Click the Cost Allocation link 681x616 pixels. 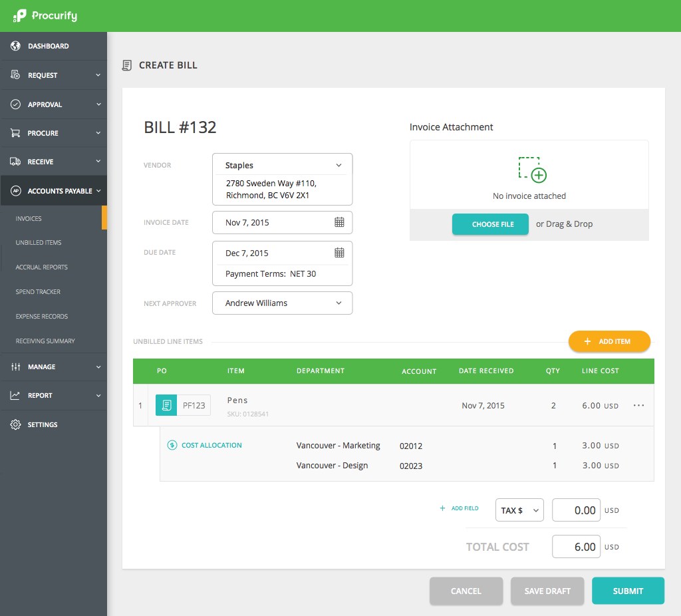pyautogui.click(x=211, y=445)
